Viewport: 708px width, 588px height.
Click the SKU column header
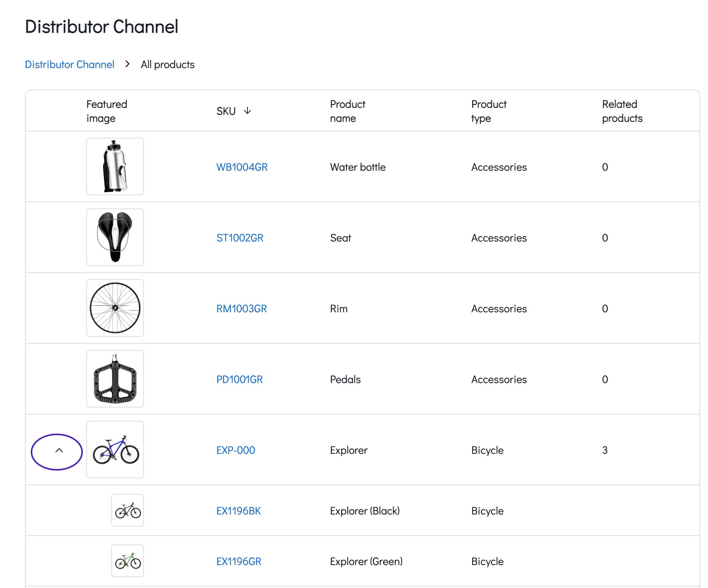point(226,111)
